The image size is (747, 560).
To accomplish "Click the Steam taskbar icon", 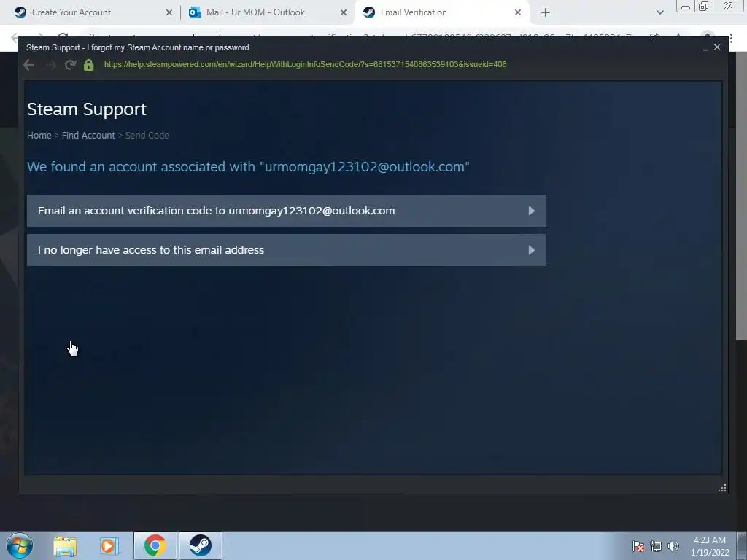I will point(201,545).
